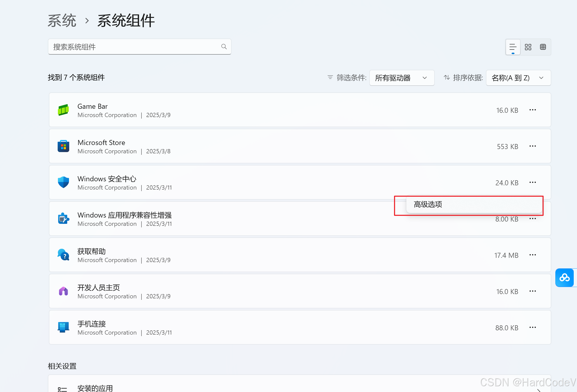Select the list view layout
The image size is (577, 392).
tap(513, 47)
